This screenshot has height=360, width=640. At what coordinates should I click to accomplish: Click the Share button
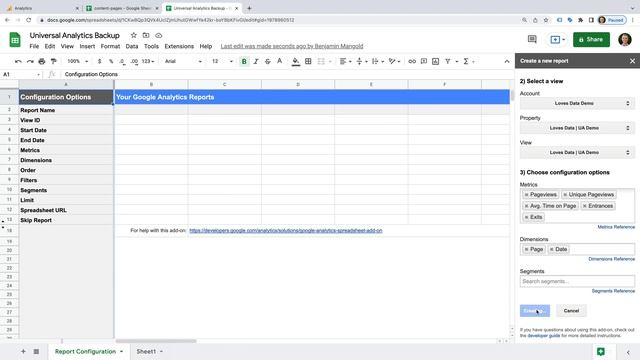(x=591, y=40)
